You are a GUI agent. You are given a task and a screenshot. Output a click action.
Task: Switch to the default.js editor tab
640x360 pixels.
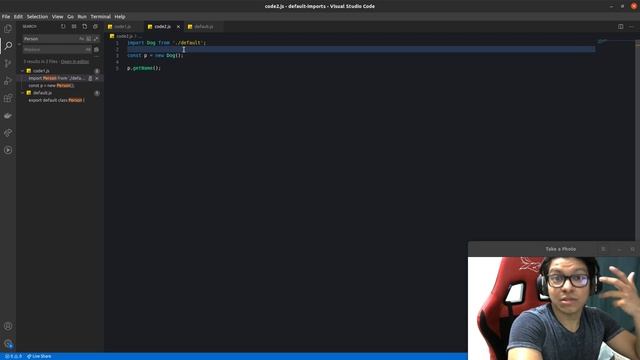pyautogui.click(x=204, y=27)
